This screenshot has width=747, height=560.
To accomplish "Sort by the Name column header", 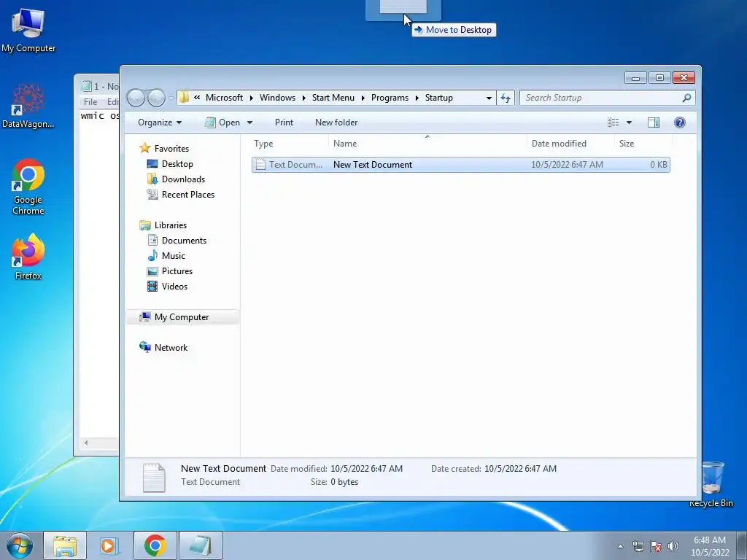I will (427, 144).
